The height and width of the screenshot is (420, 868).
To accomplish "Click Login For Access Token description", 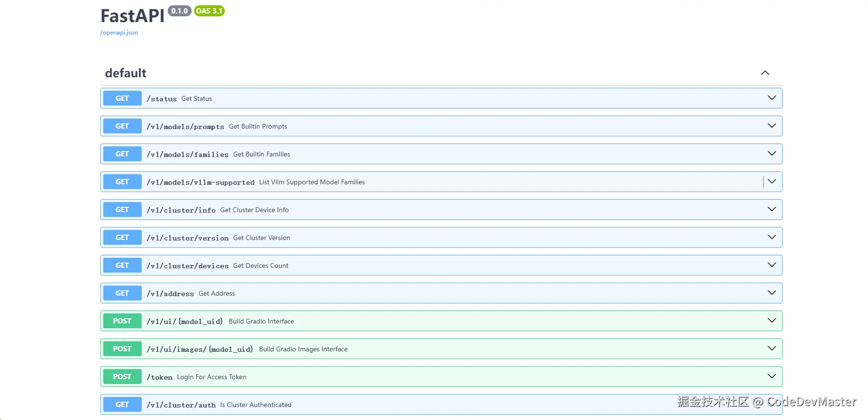I will (211, 377).
